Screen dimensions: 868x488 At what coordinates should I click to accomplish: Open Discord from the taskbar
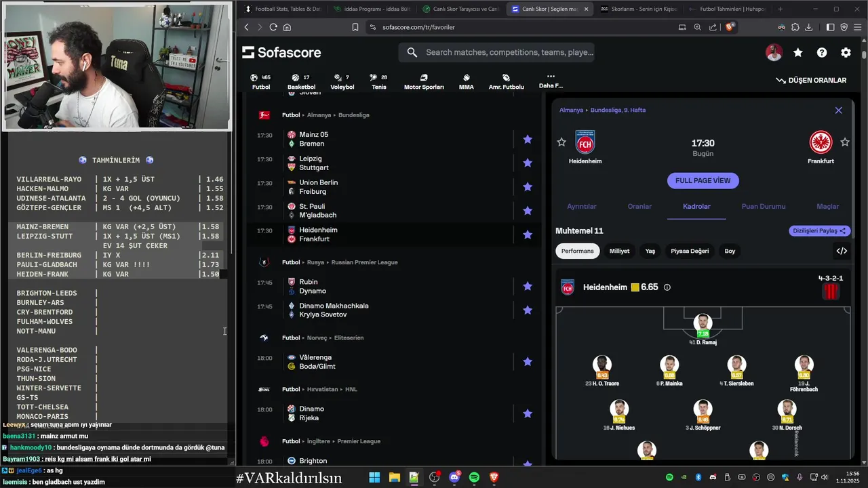pos(454,478)
